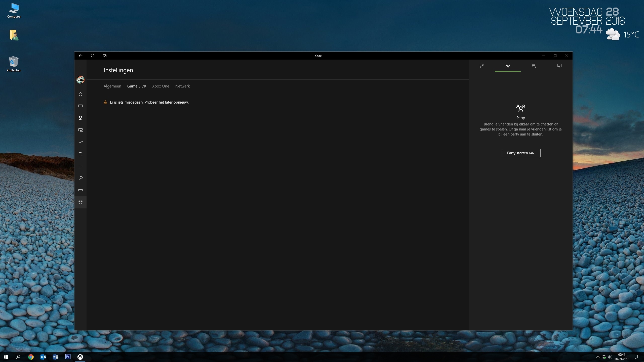
Task: Open Settings gear in Xbox sidebar
Action: tap(80, 202)
